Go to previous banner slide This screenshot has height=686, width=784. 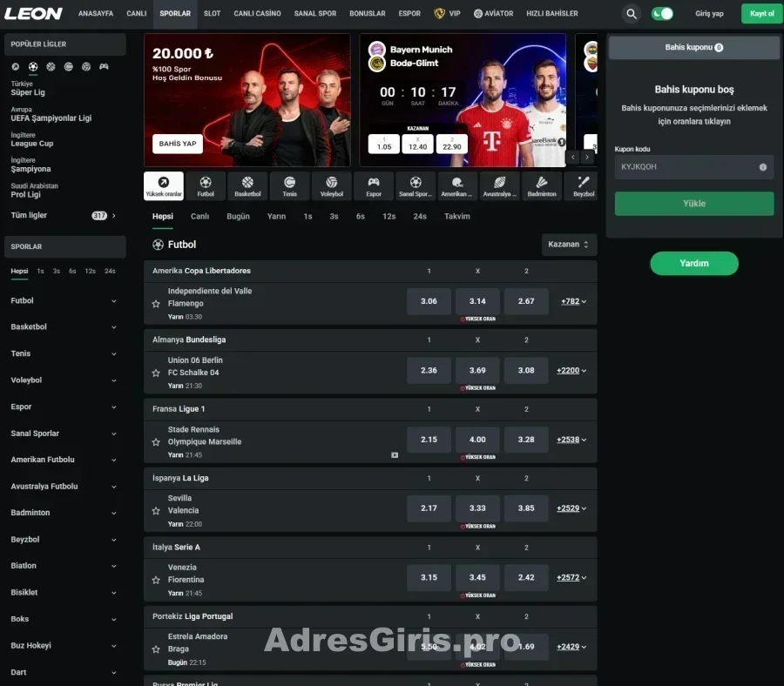tap(573, 158)
